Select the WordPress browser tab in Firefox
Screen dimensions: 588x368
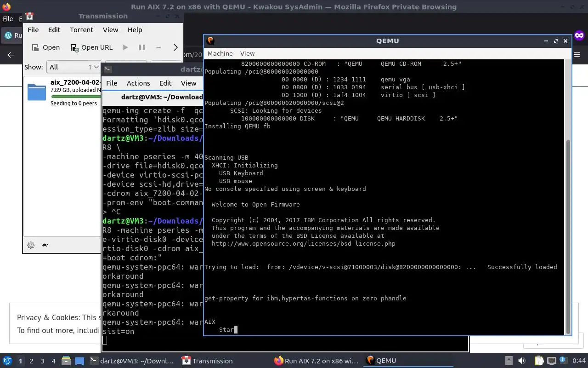click(12, 35)
